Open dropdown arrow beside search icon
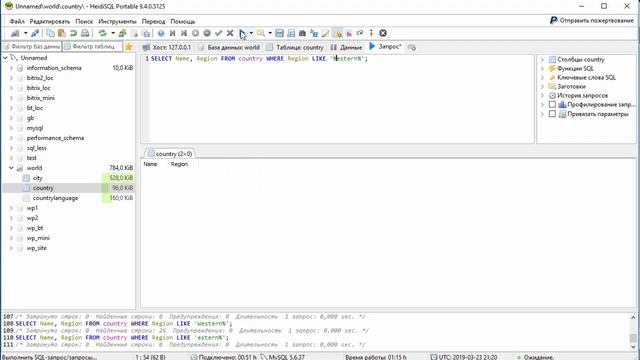 [270, 33]
